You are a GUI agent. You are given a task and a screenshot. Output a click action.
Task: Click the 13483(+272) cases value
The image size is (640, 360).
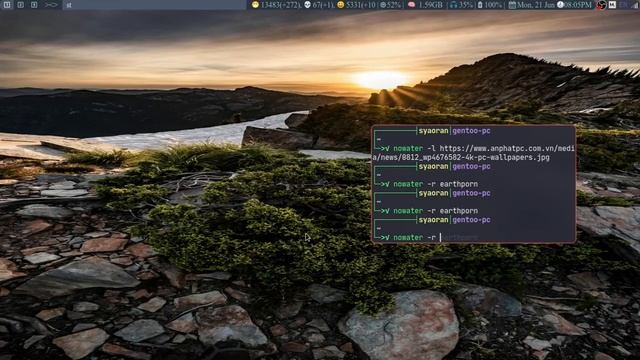click(x=280, y=5)
